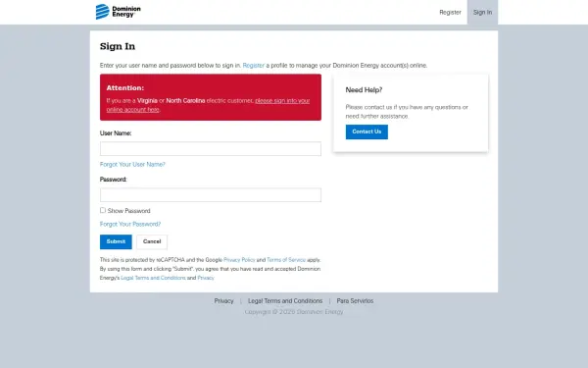Focus the Password input field
Screen dimensions: 588x368
coord(211,195)
